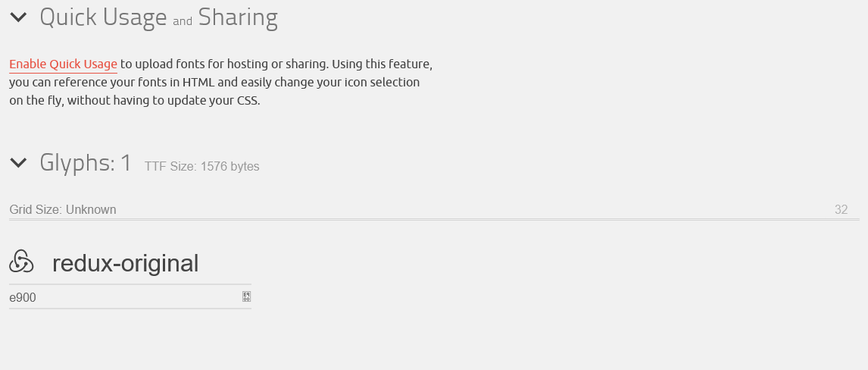
Task: Click the Glyphs: 1 heading
Action: click(86, 163)
